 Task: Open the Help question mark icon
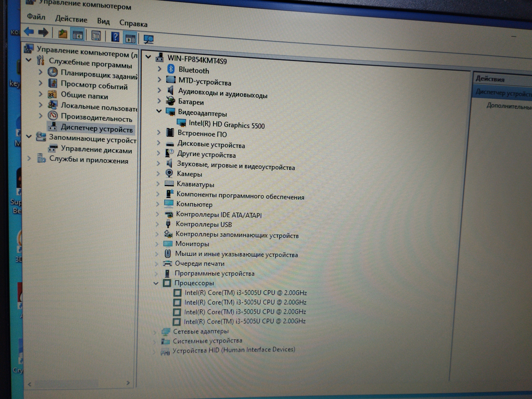[115, 37]
